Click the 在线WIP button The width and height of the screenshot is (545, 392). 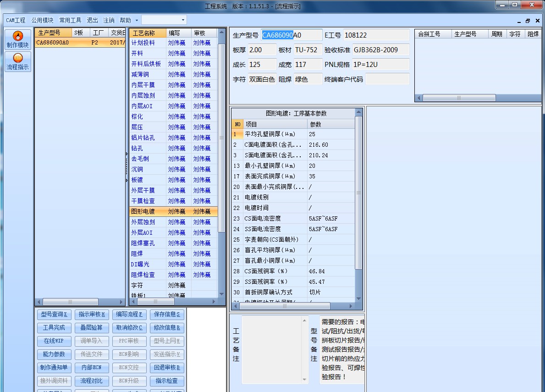pos(54,341)
